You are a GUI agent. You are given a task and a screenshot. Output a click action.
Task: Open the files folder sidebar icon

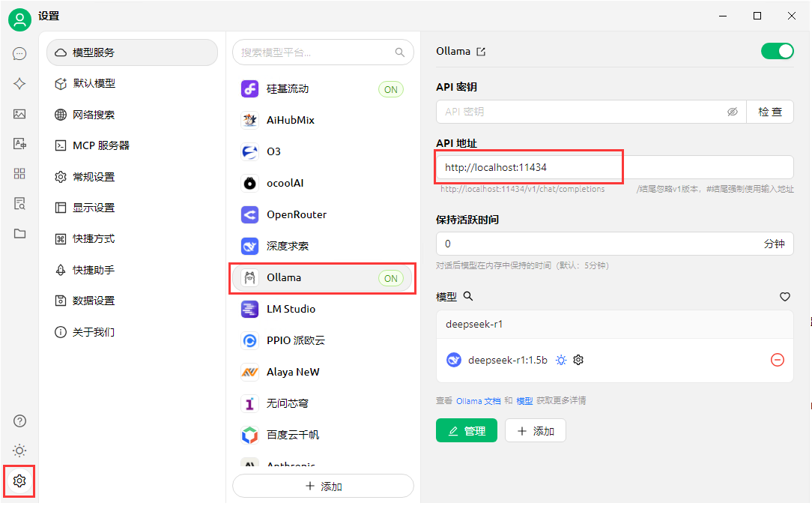19,233
